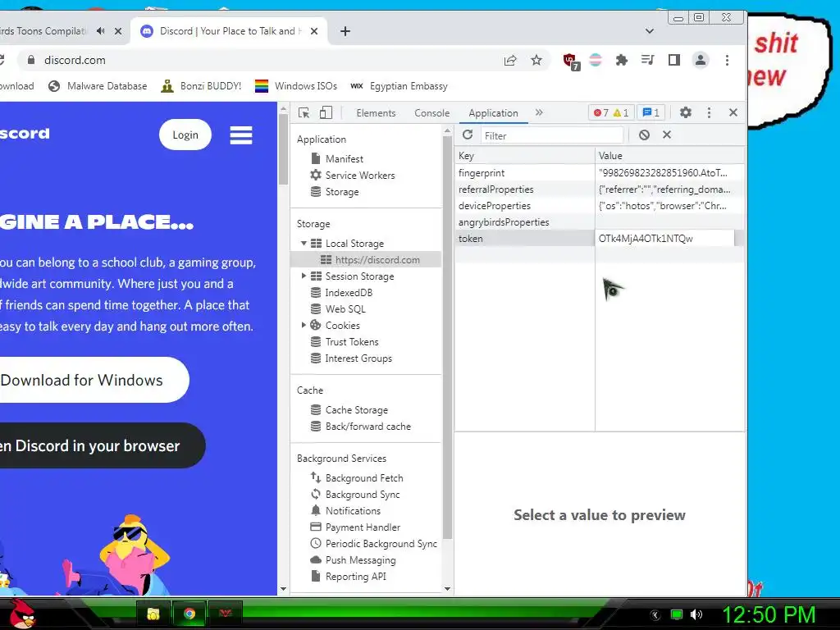Select the inspect element picker icon
The width and height of the screenshot is (840, 630).
[x=304, y=112]
